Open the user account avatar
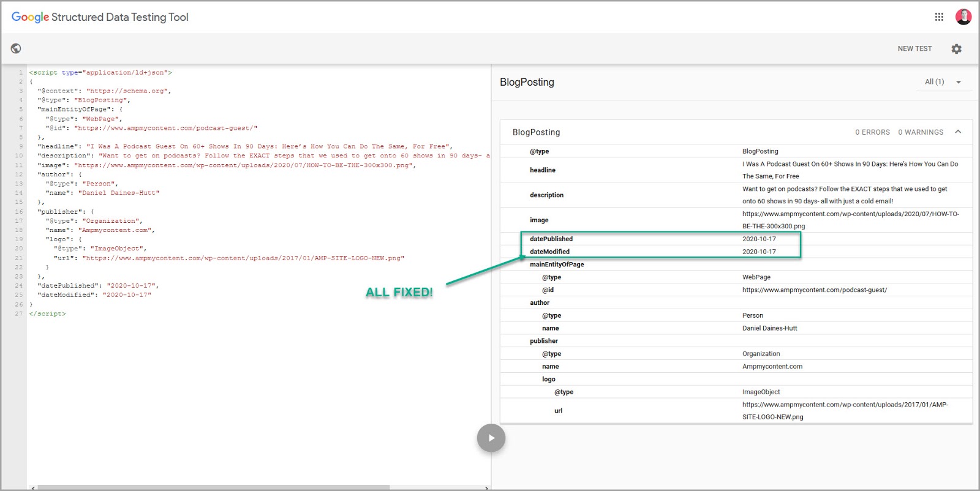Viewport: 980px width, 491px height. coord(963,17)
